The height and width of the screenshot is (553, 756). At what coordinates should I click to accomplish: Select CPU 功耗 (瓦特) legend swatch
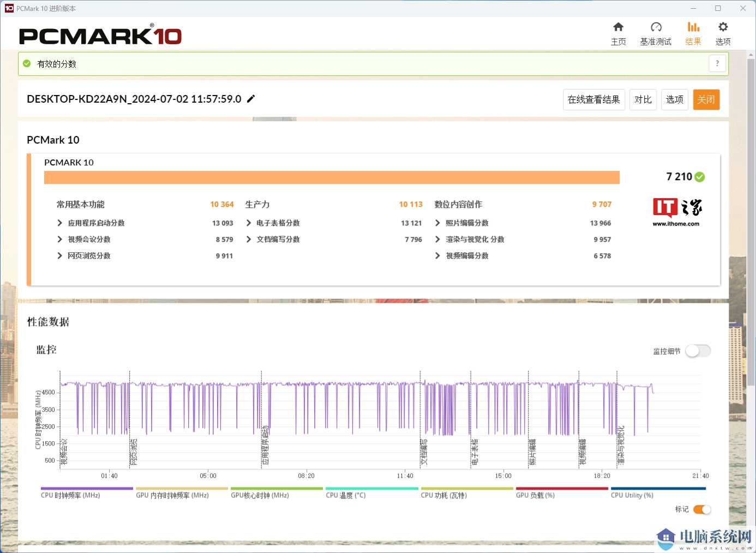point(467,489)
